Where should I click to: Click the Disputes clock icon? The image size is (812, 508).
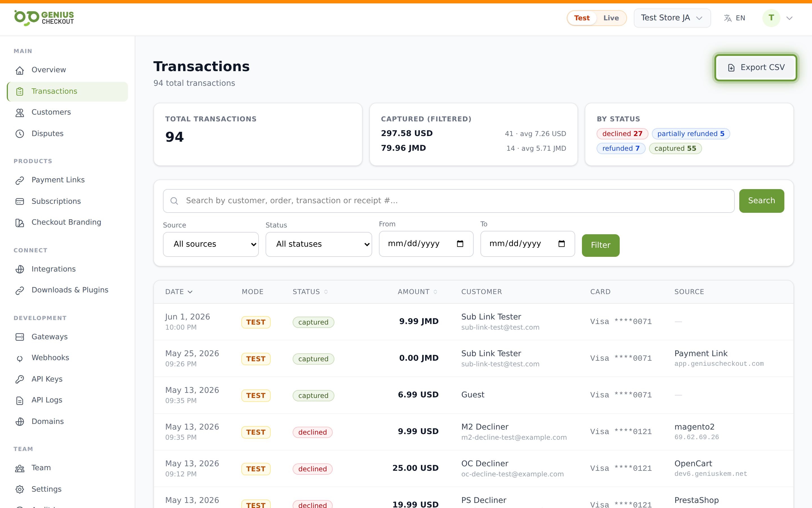click(20, 134)
